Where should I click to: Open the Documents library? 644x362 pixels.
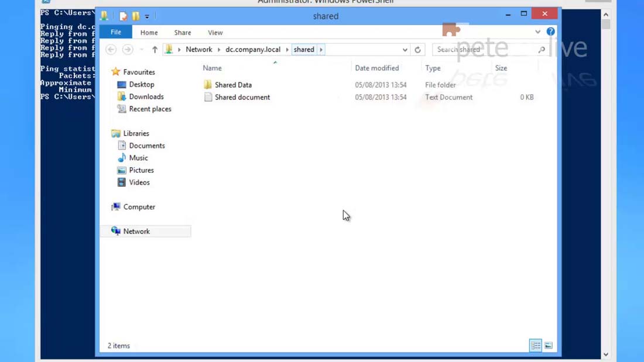click(x=147, y=146)
